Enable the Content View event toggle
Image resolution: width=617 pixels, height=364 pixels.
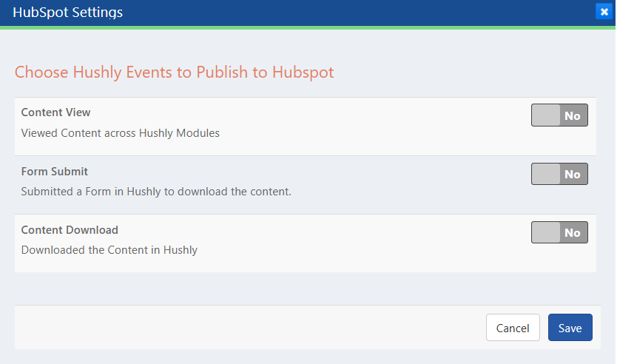[559, 115]
